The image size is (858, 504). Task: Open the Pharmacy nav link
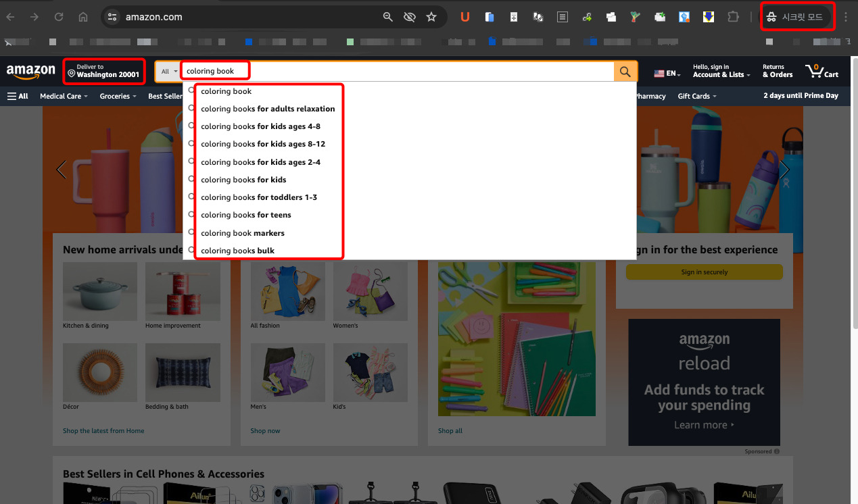point(651,96)
